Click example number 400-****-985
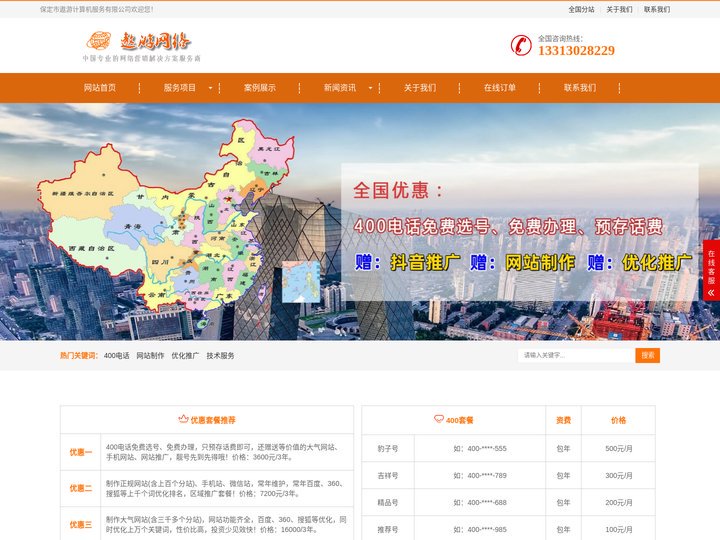This screenshot has width=720, height=540. point(487,529)
